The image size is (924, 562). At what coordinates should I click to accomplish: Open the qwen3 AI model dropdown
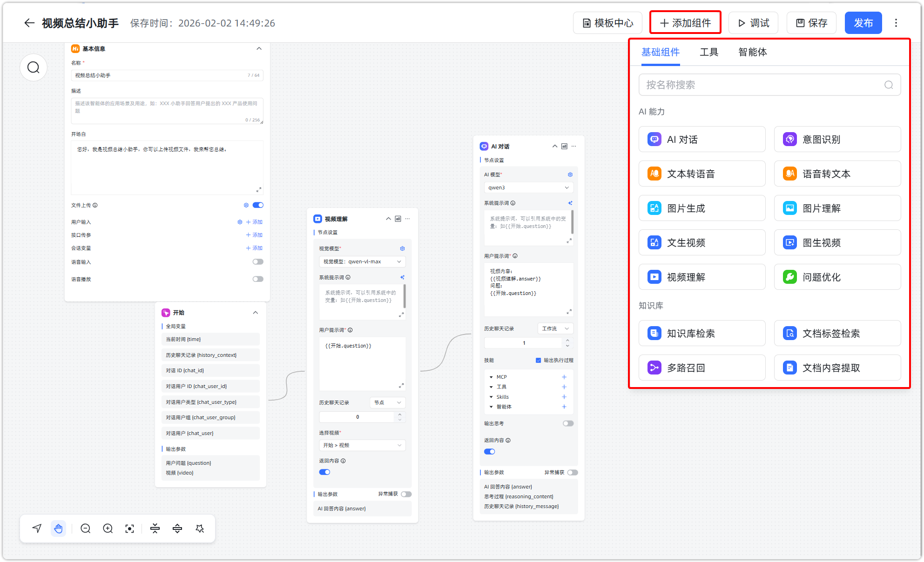[528, 187]
